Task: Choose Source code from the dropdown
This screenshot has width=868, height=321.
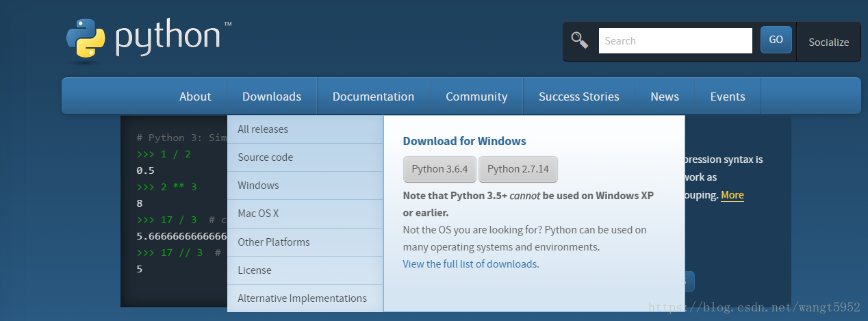Action: tap(305, 157)
